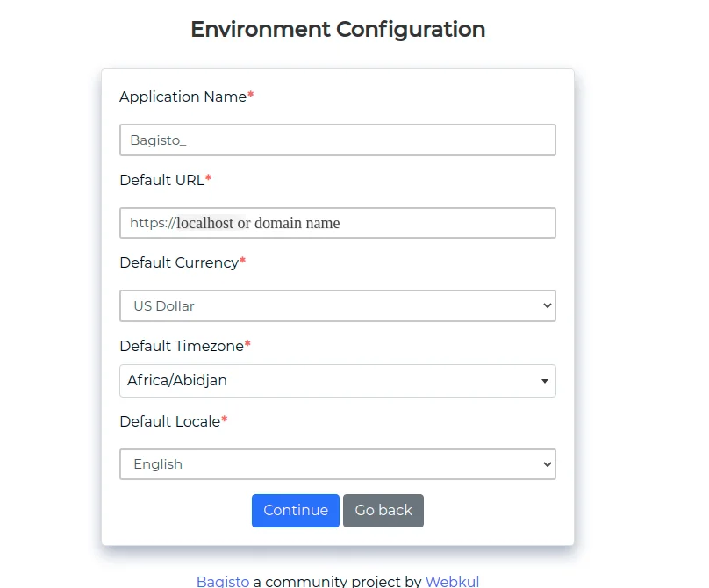The height and width of the screenshot is (588, 709).
Task: Click the red asterisk beside Application Name
Action: pos(251,97)
